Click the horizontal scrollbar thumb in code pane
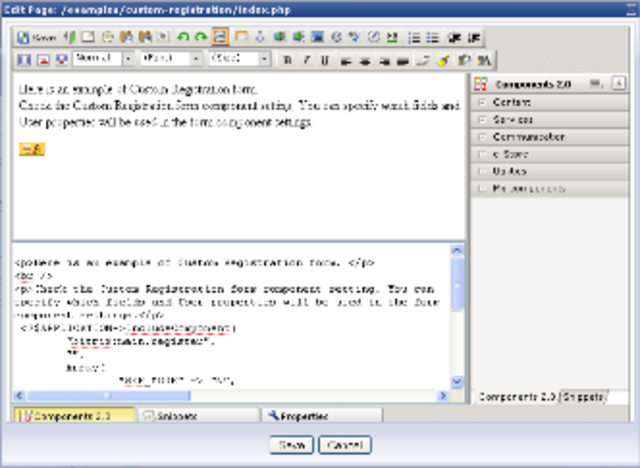The height and width of the screenshot is (468, 640). [108, 395]
